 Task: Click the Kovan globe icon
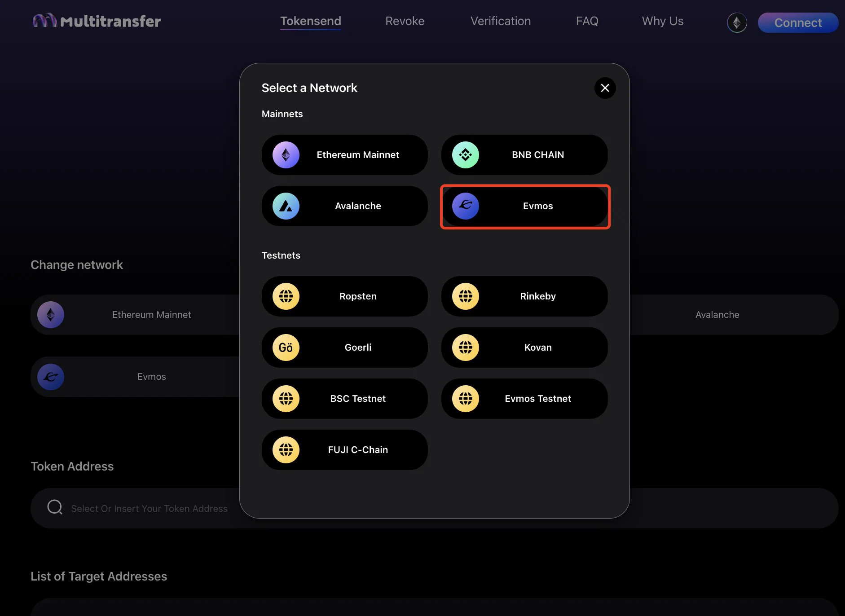(466, 348)
